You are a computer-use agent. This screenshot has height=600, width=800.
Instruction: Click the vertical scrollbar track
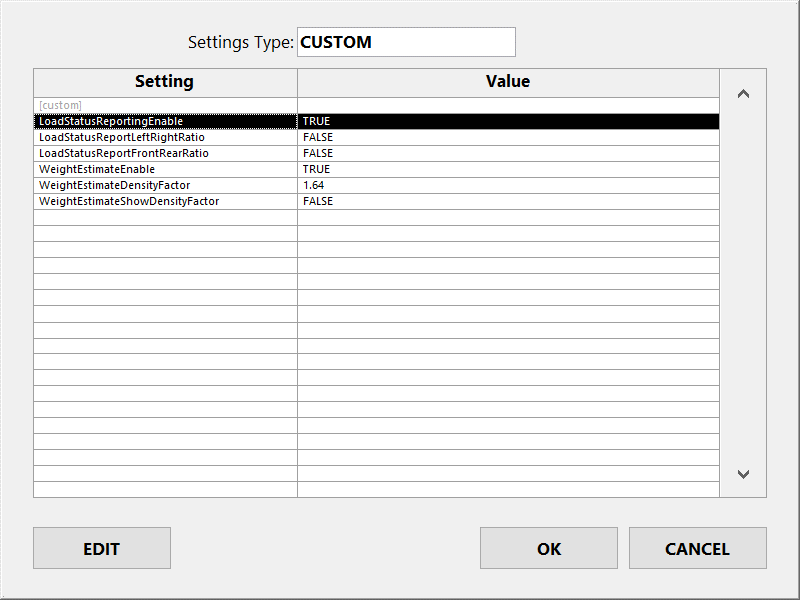pyautogui.click(x=743, y=284)
